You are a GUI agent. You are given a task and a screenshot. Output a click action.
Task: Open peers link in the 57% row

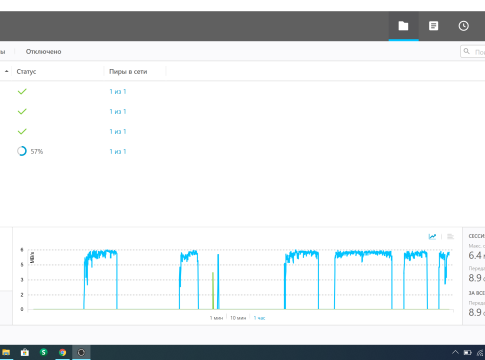pyautogui.click(x=118, y=151)
